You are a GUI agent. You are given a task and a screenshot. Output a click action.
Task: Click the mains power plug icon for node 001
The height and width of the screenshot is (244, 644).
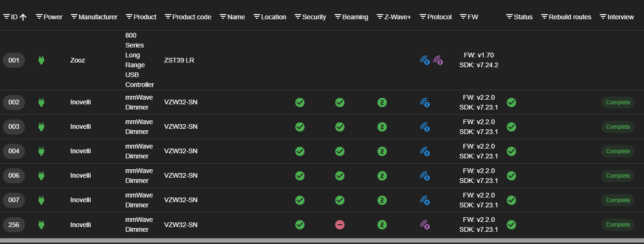click(x=41, y=60)
